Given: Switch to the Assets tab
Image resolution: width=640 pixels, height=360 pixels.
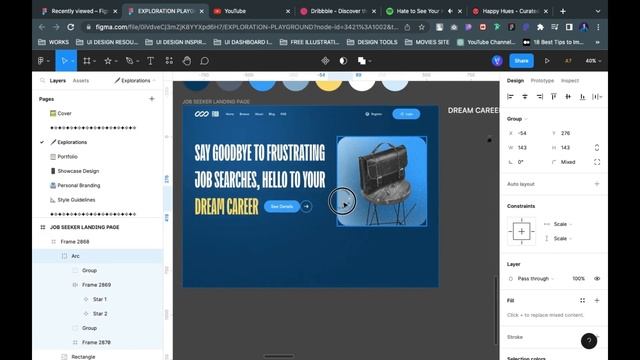Looking at the screenshot, I should click(81, 80).
